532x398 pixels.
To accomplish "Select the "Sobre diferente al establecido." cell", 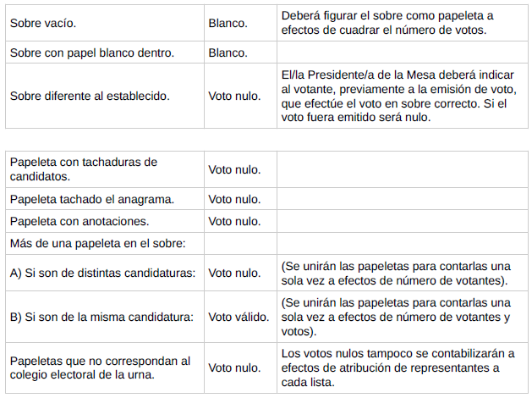I will tap(90, 96).
